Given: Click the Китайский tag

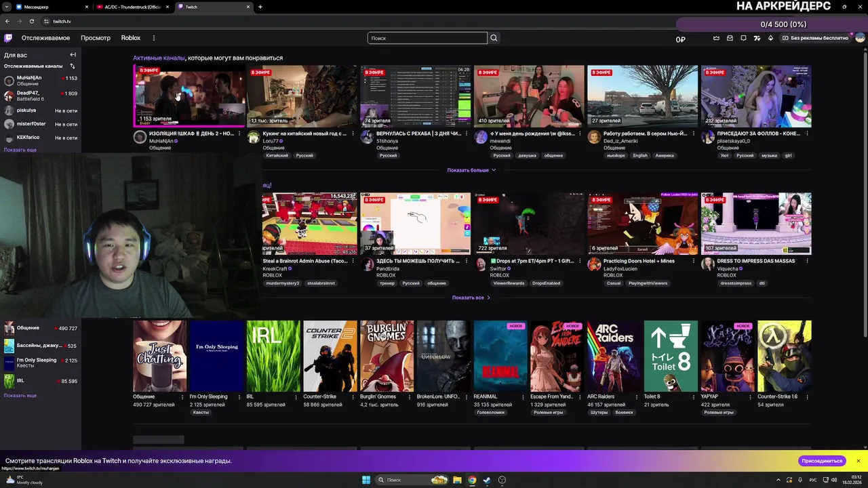Looking at the screenshot, I should (277, 156).
